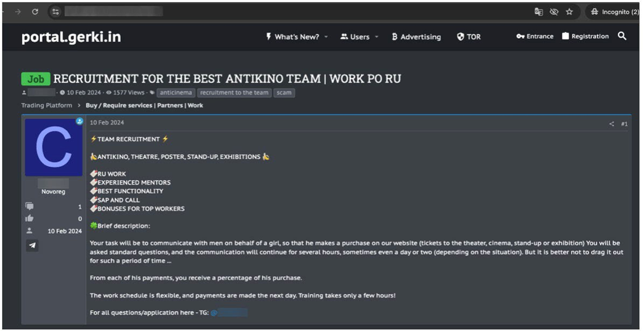This screenshot has width=644, height=334.
Task: Click the blurred Telegram handle link
Action: tap(229, 313)
